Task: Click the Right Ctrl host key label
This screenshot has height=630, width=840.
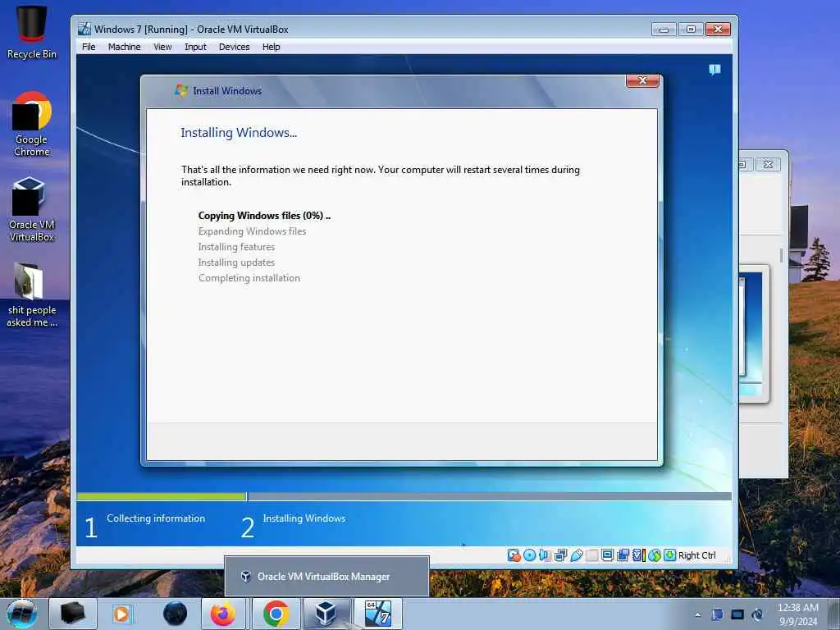Action: pos(696,555)
